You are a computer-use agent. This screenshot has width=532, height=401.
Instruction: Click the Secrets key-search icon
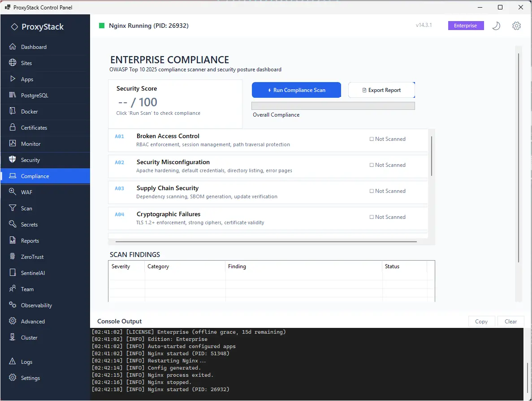click(x=13, y=224)
